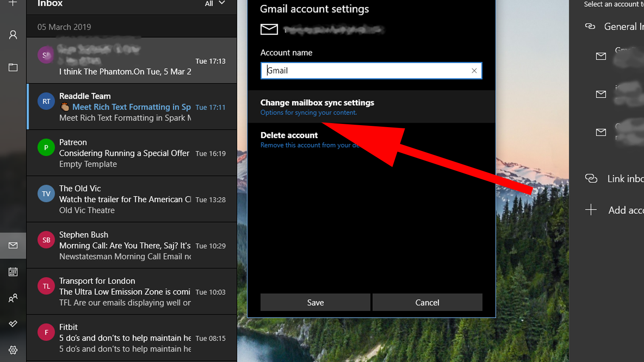Open the folders panel icon
Screen dimensions: 644x362
click(12, 67)
